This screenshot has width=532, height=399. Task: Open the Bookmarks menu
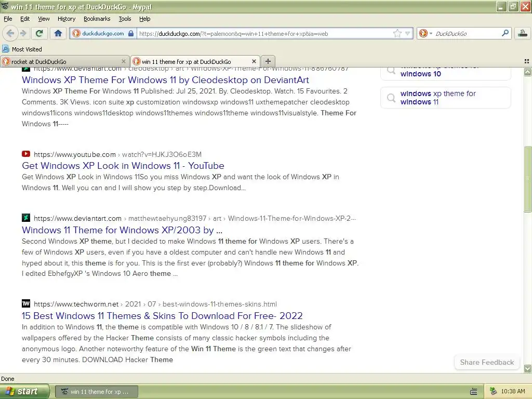click(97, 19)
